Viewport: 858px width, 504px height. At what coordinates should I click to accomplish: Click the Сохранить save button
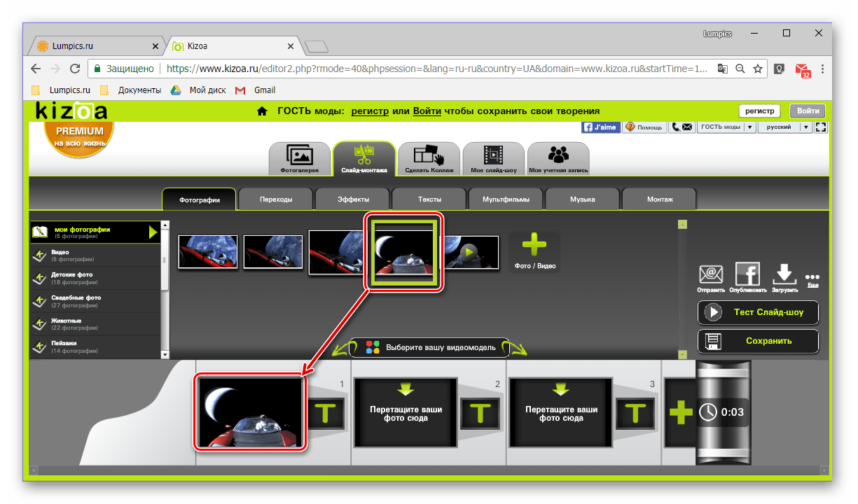pyautogui.click(x=758, y=341)
